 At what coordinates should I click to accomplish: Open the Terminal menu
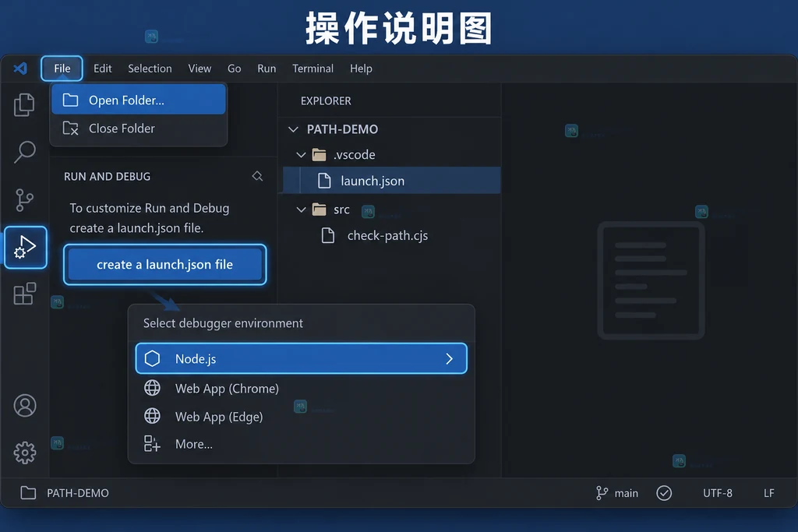click(313, 68)
